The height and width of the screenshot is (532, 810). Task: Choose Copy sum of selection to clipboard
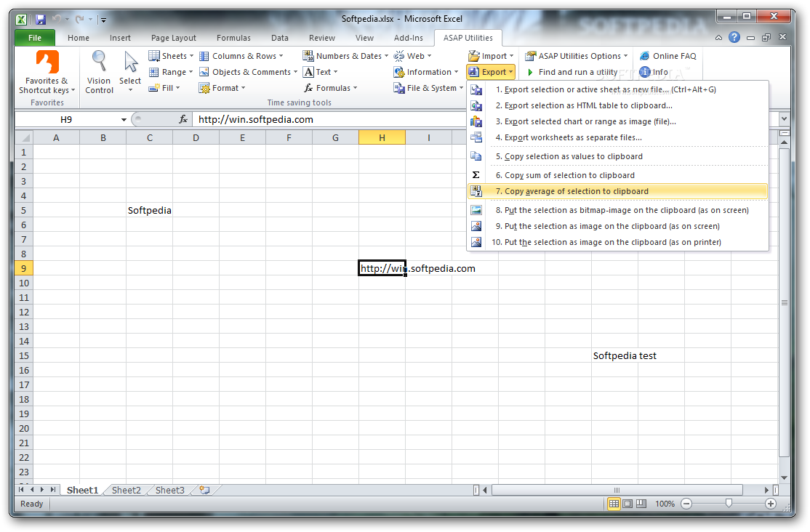pyautogui.click(x=617, y=175)
